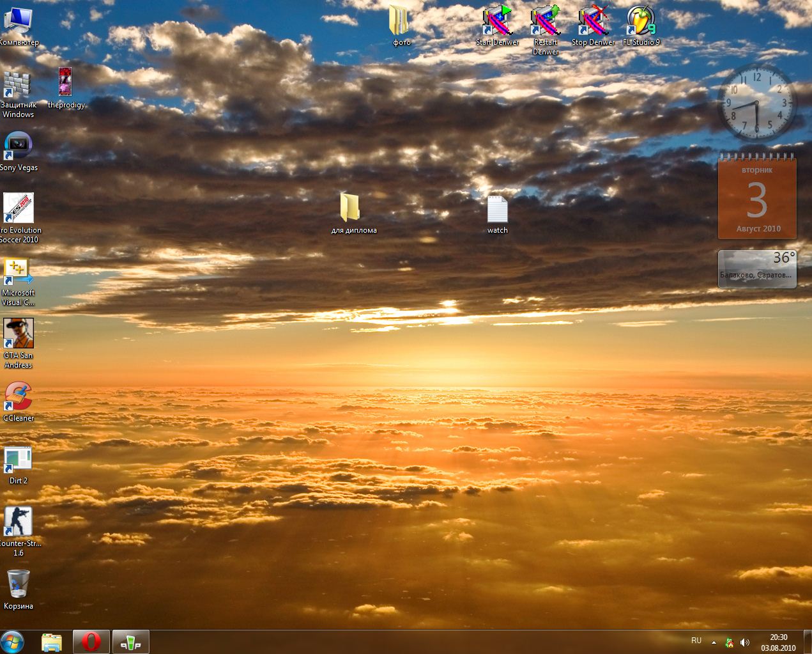The width and height of the screenshot is (812, 654).
Task: Select the 'для диплома' folder
Action: [x=350, y=208]
